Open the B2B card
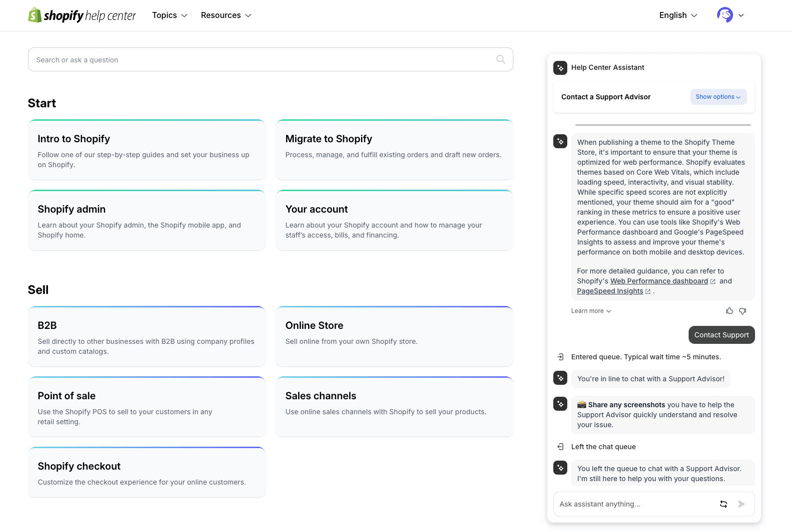The width and height of the screenshot is (792, 532). pyautogui.click(x=147, y=336)
